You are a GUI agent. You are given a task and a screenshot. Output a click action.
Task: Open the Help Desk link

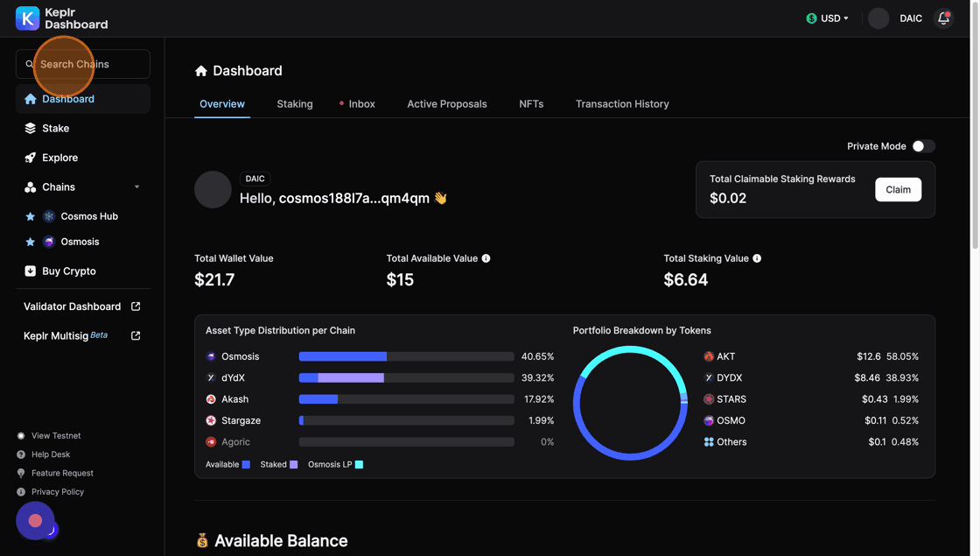tap(51, 454)
